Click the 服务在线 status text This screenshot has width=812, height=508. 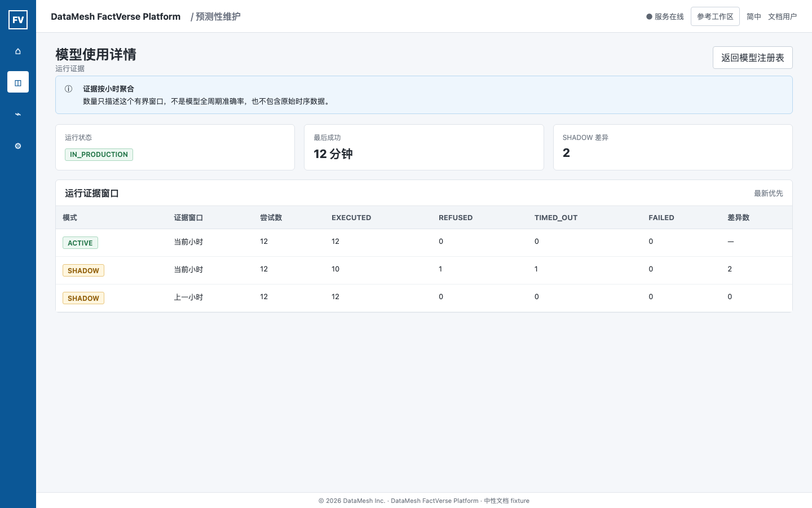669,17
